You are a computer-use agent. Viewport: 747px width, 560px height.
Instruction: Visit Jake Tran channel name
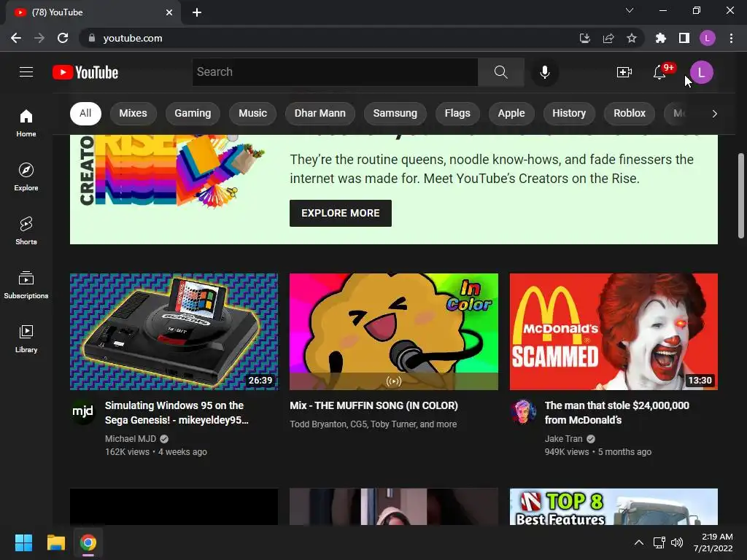click(564, 438)
